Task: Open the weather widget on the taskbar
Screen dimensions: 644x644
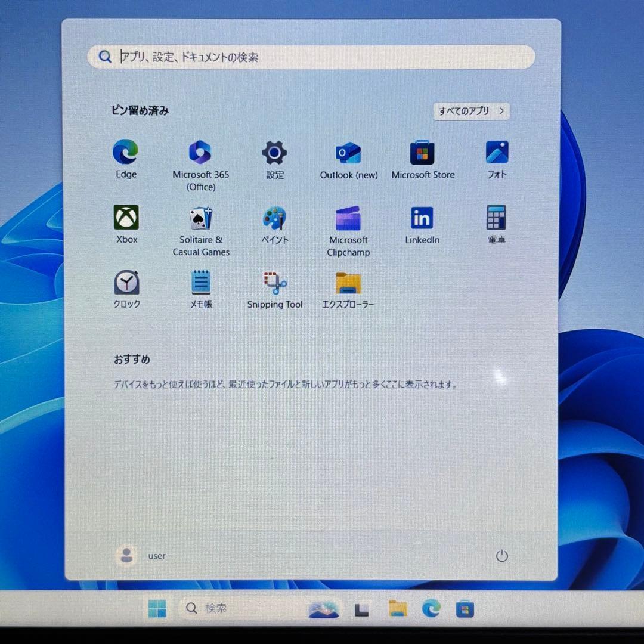Action: [x=323, y=608]
